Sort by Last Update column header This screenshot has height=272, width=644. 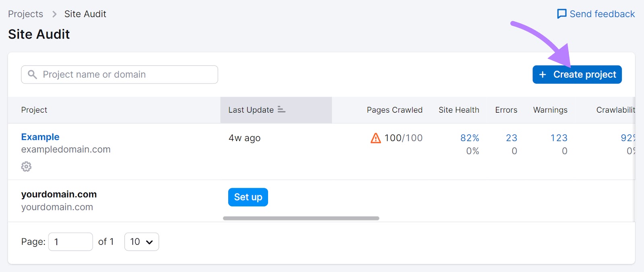pos(276,110)
